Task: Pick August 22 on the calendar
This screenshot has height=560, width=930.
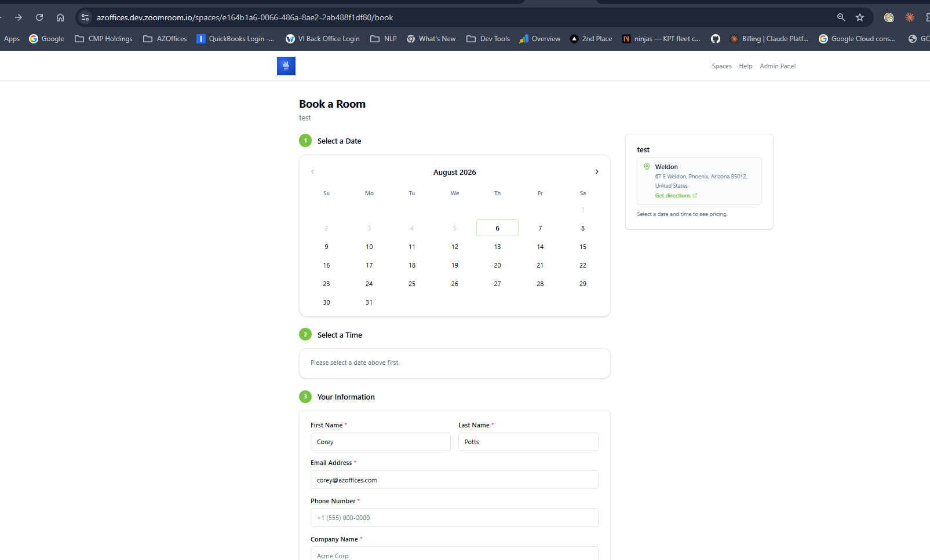Action: [583, 265]
